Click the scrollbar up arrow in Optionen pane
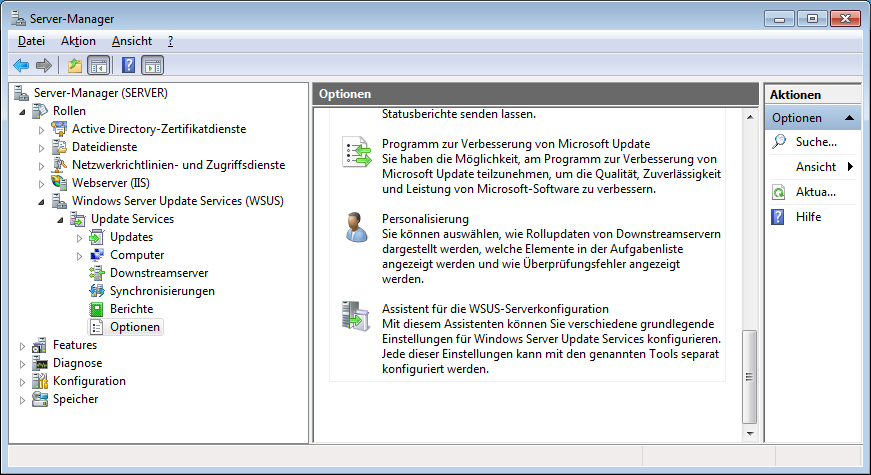The image size is (871, 475). point(750,117)
